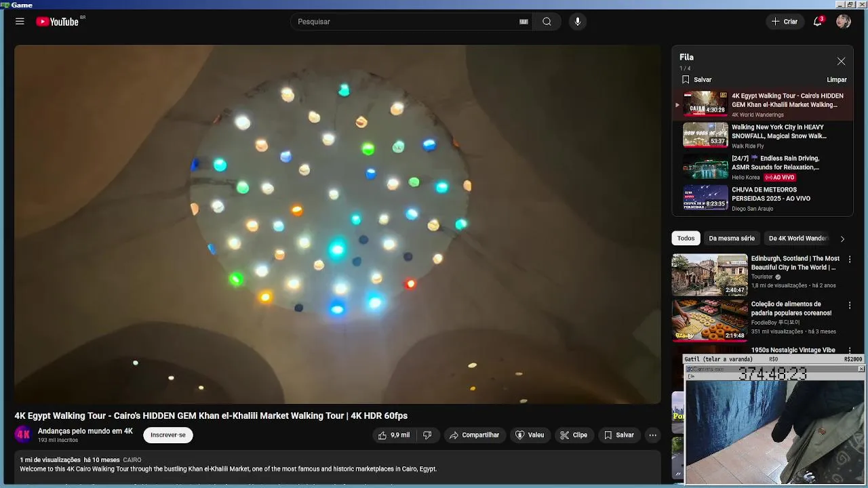Image resolution: width=868 pixels, height=488 pixels.
Task: Share the video with Compartilhar
Action: pyautogui.click(x=475, y=435)
